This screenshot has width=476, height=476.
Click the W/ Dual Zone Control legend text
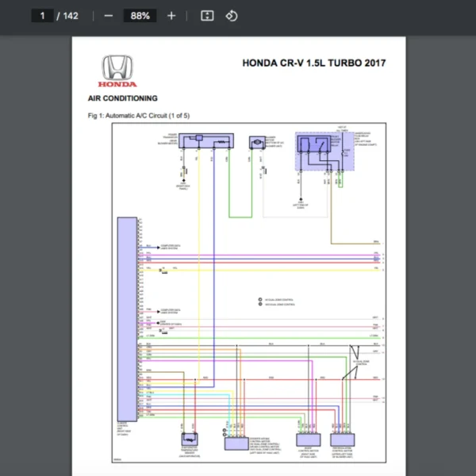point(278,299)
